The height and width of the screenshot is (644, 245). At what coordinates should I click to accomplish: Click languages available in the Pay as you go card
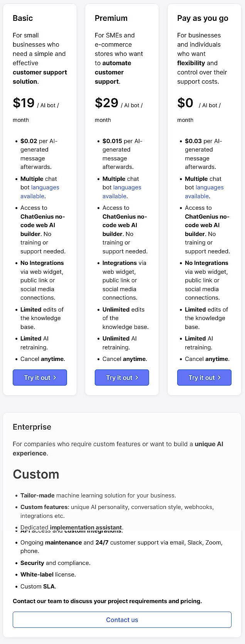pyautogui.click(x=210, y=187)
